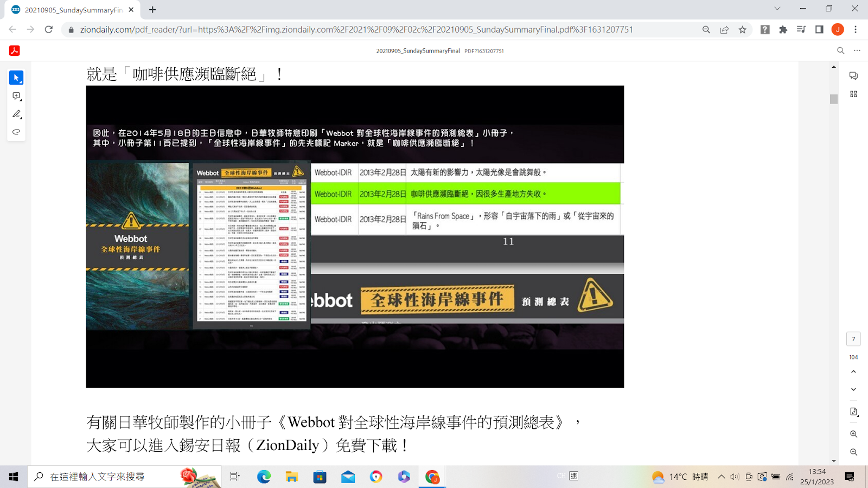Viewport: 868px width, 488px height.
Task: Open the media control playlist icon
Action: coord(801,29)
